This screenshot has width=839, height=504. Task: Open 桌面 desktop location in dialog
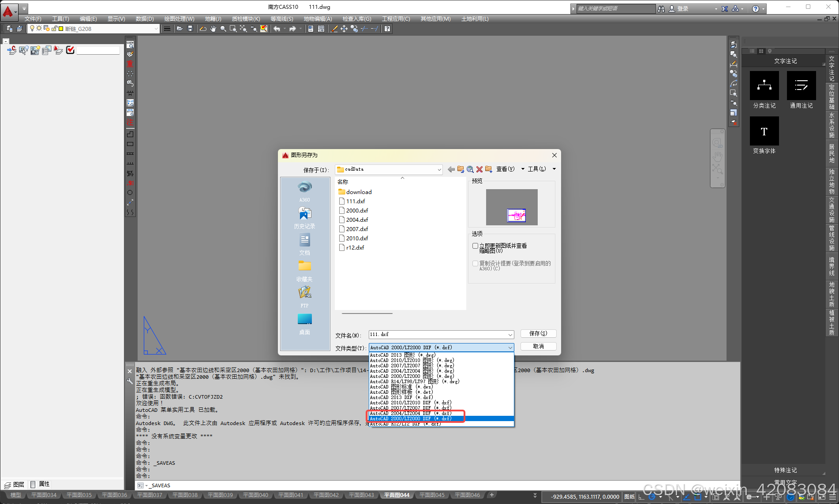pos(305,324)
